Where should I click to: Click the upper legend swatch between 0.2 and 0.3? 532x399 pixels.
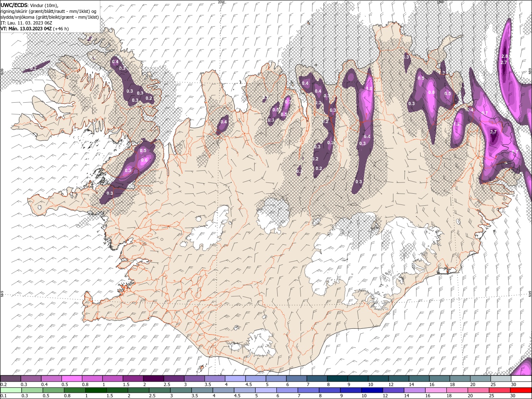click(x=10, y=379)
